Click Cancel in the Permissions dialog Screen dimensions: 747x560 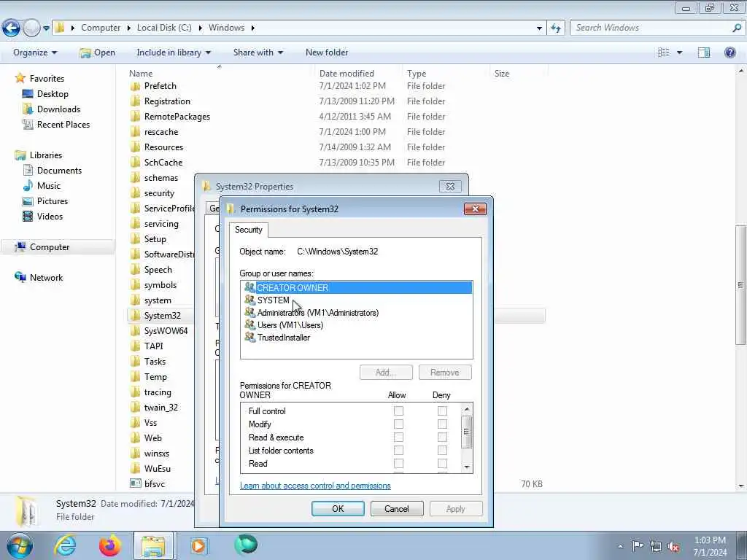pos(397,508)
